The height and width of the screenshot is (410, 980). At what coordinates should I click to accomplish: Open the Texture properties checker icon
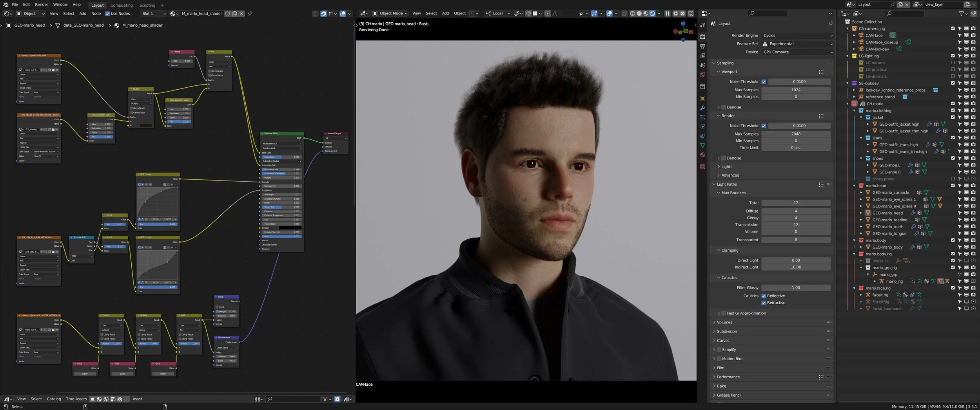coord(702,167)
